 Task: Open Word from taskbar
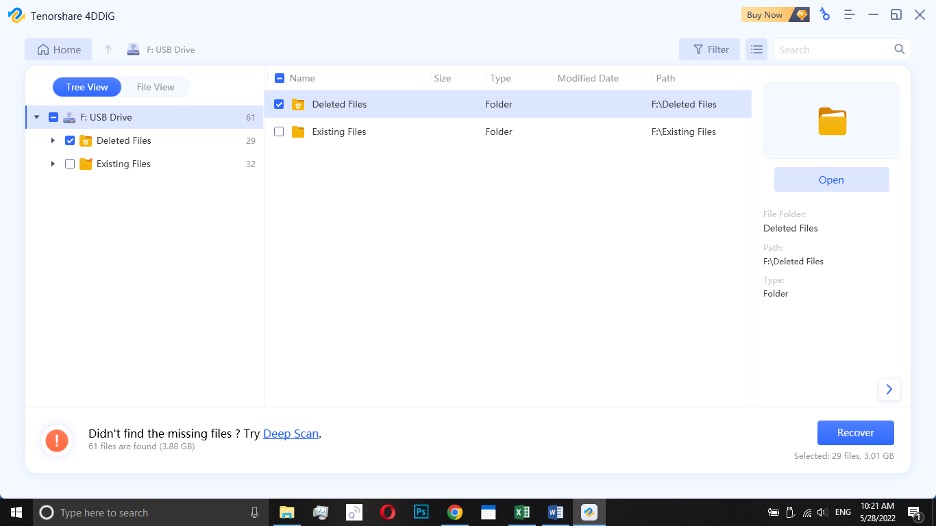pos(555,512)
